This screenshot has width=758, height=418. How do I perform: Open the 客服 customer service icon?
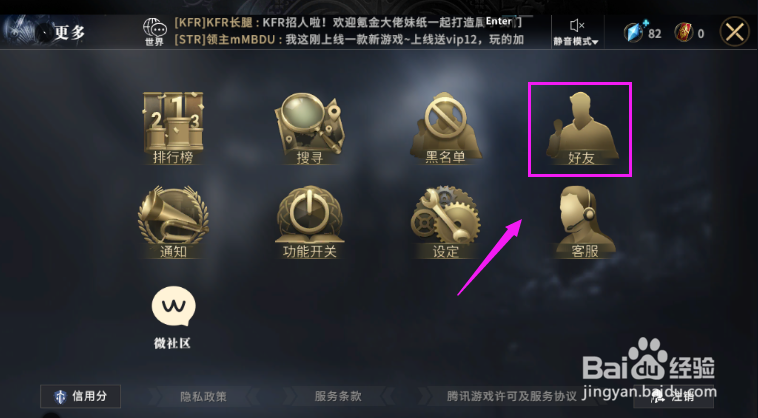(x=585, y=222)
